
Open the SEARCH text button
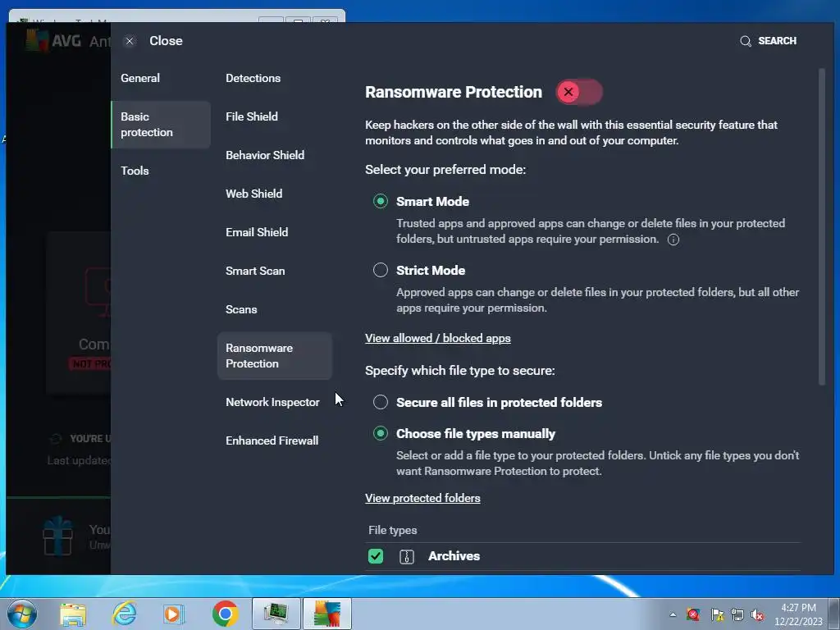coord(777,41)
